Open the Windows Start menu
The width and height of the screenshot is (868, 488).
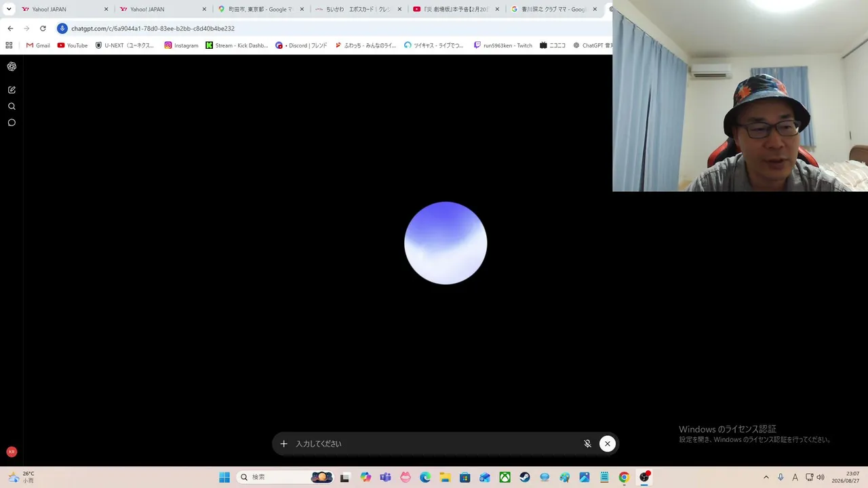tap(224, 477)
